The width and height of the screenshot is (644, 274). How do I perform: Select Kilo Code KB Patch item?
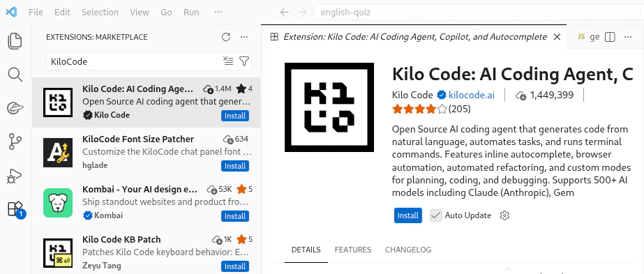click(147, 251)
